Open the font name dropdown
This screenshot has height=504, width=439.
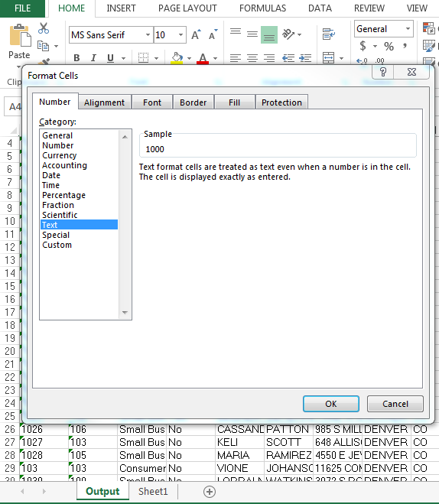pos(148,34)
